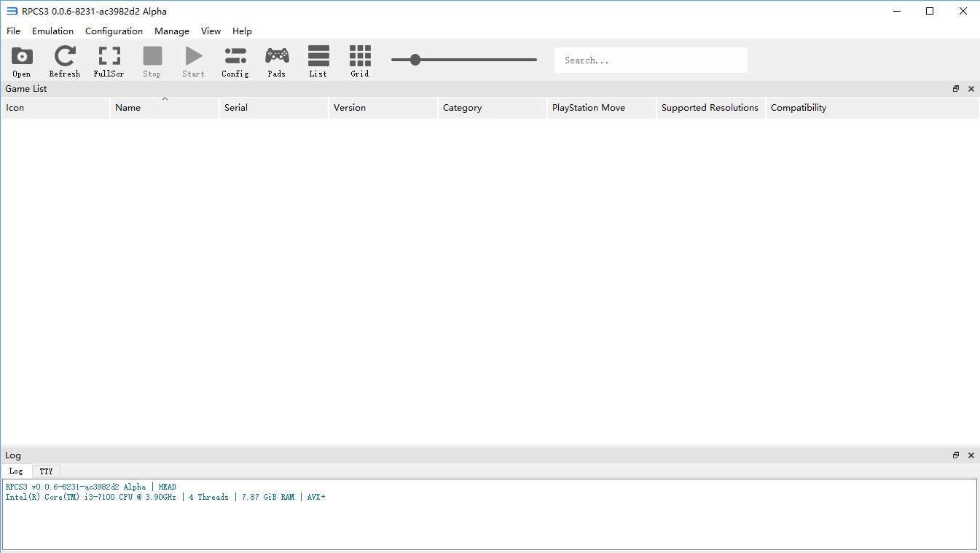Open the Pads controller settings

[x=277, y=61]
